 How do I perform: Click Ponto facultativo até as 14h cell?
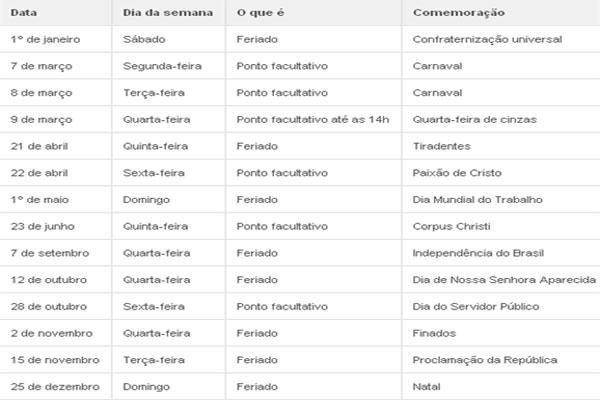coord(313,120)
